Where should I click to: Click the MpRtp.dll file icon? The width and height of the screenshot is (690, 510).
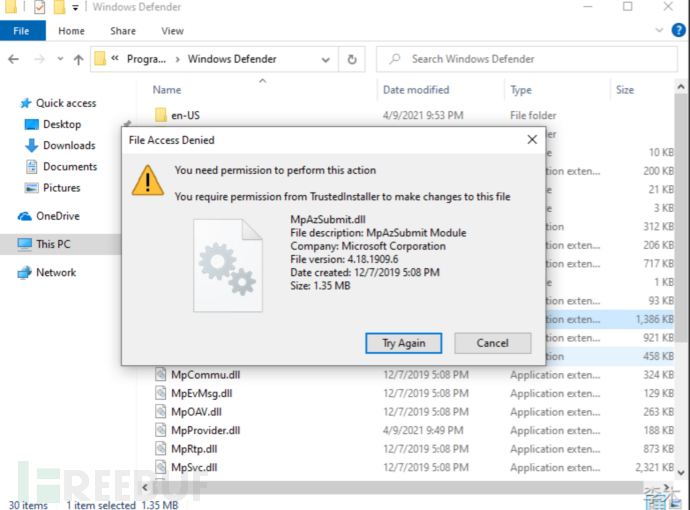161,448
